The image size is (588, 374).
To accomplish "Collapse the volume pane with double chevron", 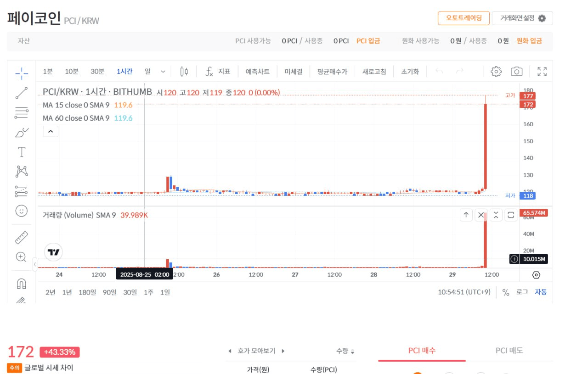I will point(496,215).
